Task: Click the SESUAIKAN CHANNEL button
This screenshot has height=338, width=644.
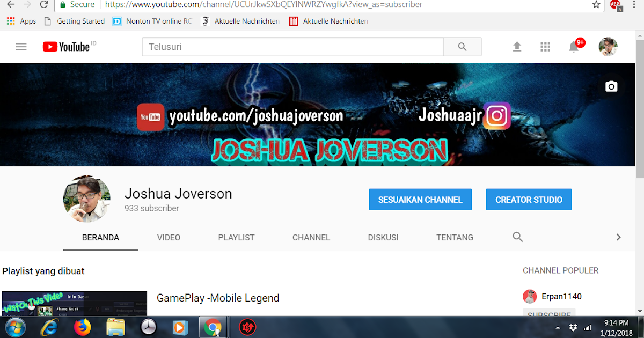Action: tap(420, 200)
